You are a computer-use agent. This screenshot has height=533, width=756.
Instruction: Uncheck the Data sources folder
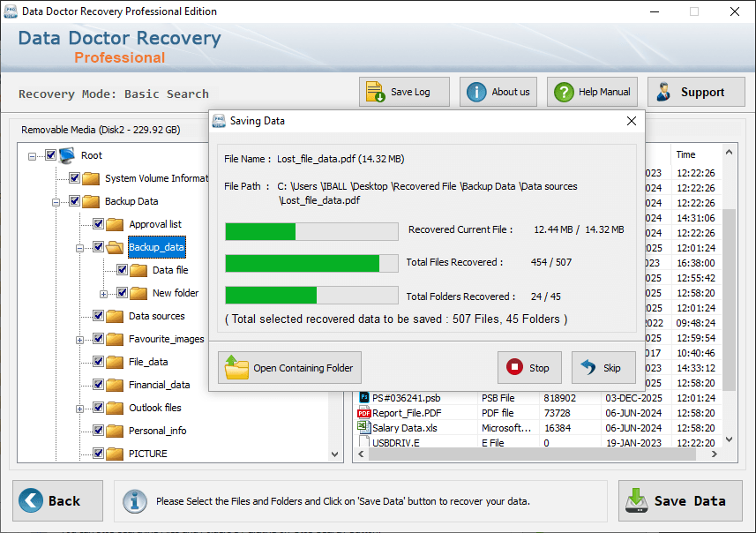(98, 316)
